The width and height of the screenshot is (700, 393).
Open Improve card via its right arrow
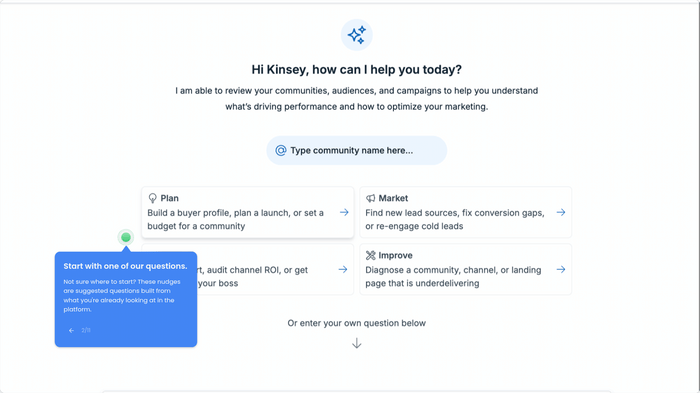pos(561,270)
